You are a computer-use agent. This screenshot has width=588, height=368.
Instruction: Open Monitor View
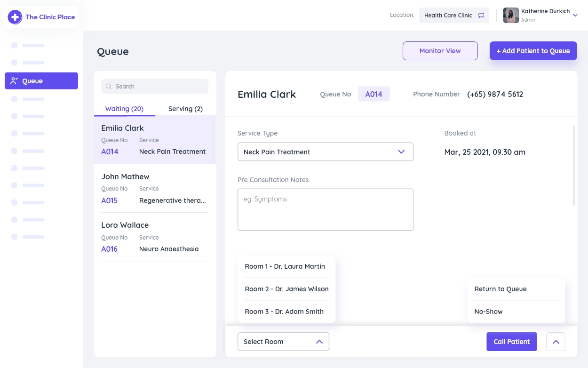pyautogui.click(x=440, y=51)
